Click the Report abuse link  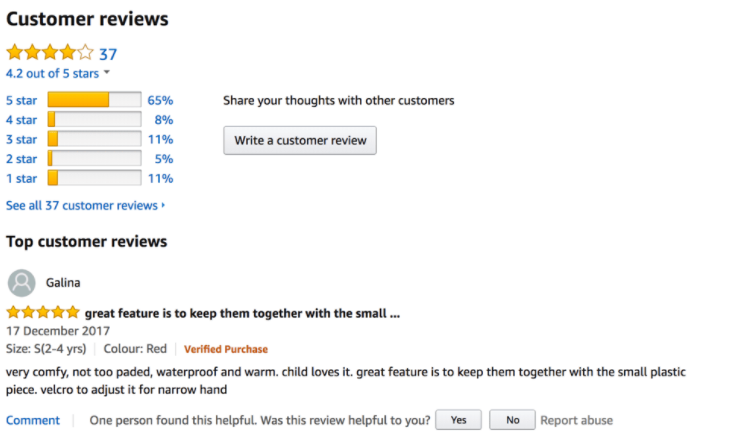tap(576, 421)
